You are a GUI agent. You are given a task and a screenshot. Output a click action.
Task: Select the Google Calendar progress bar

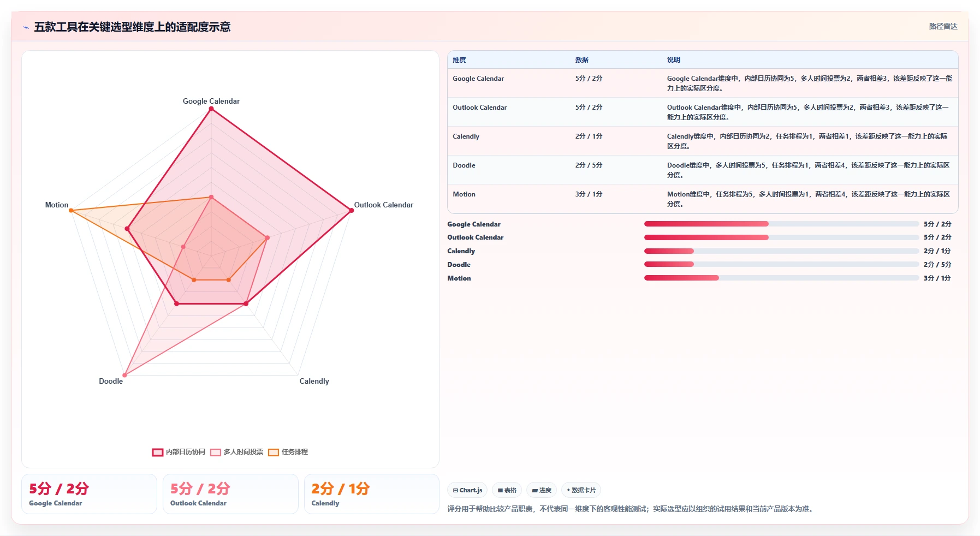[781, 224]
